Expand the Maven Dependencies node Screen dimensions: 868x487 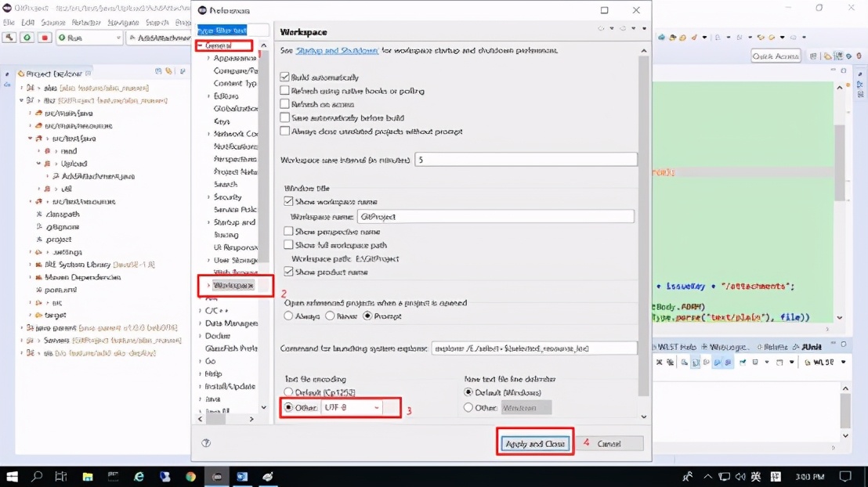(31, 277)
